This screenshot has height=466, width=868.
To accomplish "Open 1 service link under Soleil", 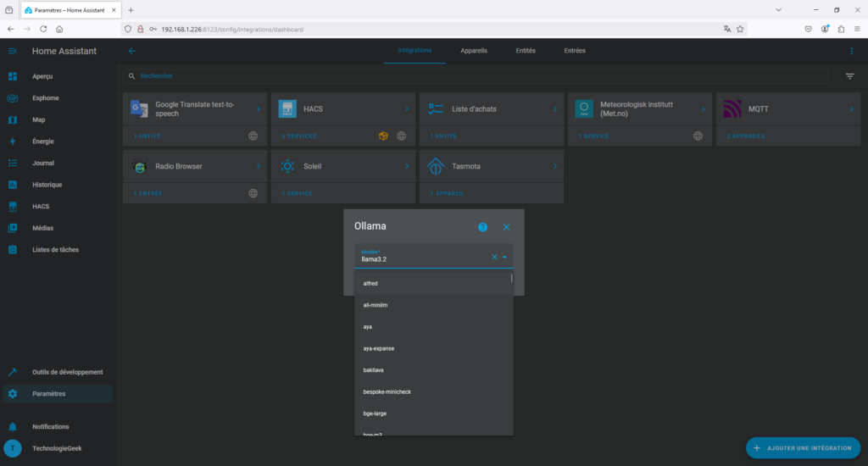I will pos(297,194).
